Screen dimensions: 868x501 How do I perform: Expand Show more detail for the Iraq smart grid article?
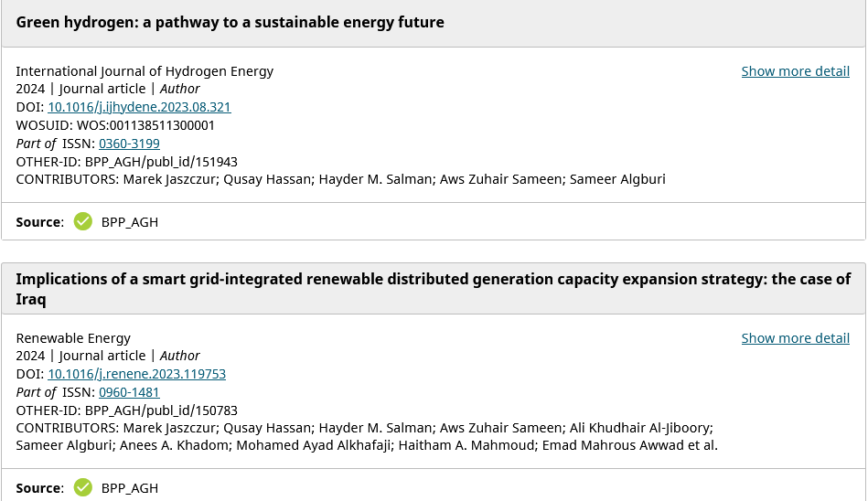[x=795, y=338]
